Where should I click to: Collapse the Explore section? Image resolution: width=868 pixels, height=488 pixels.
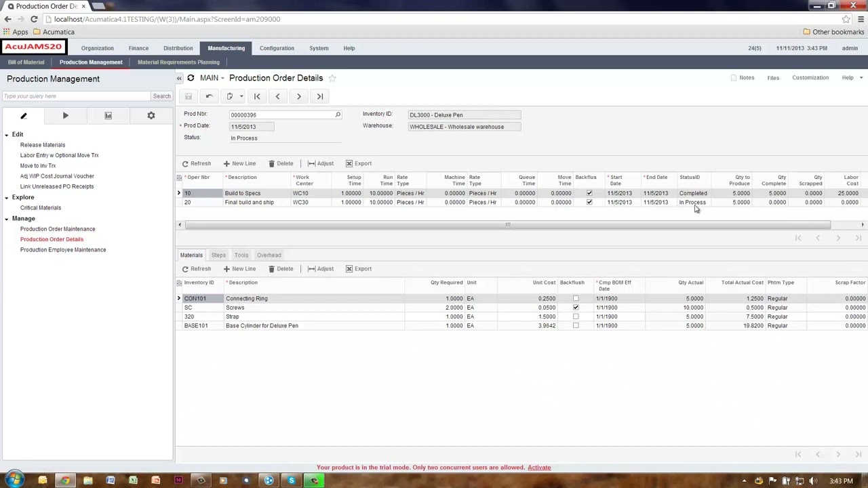click(7, 197)
